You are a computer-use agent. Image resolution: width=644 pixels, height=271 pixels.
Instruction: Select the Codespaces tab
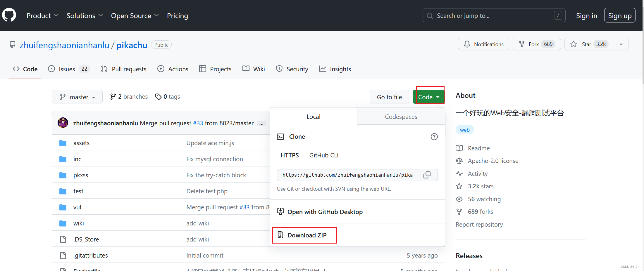pos(401,117)
